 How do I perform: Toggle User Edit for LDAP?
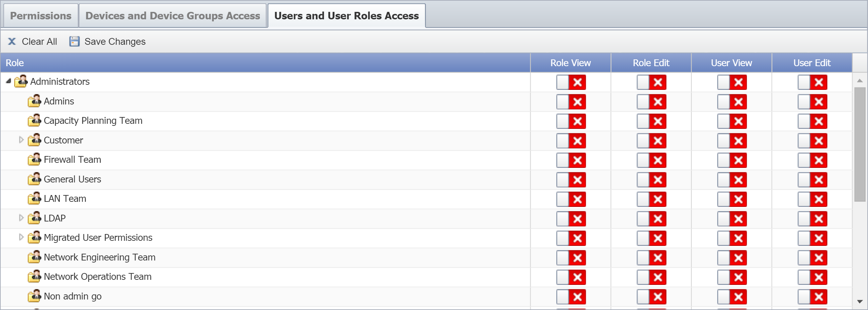[x=812, y=219]
